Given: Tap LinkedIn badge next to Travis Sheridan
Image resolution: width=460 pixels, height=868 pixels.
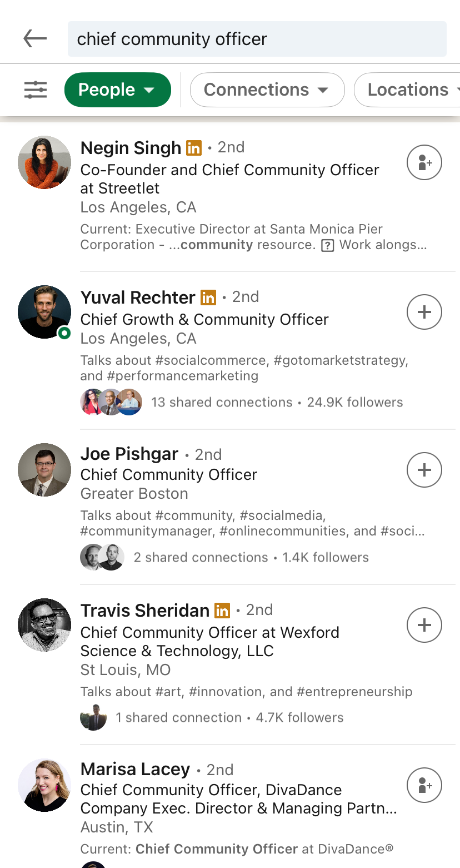Looking at the screenshot, I should (x=222, y=611).
